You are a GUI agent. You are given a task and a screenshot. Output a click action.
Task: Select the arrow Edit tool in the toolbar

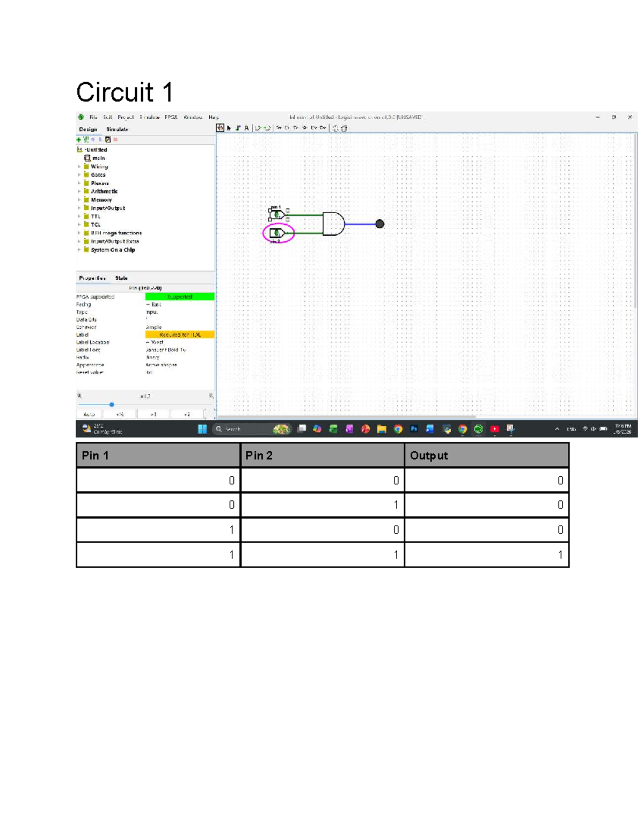[x=229, y=128]
